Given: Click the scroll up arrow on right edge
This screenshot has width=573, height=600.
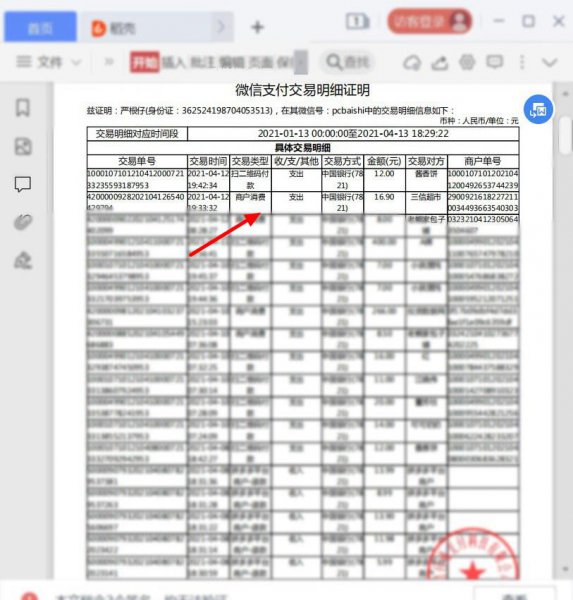Looking at the screenshot, I should pyautogui.click(x=566, y=94).
